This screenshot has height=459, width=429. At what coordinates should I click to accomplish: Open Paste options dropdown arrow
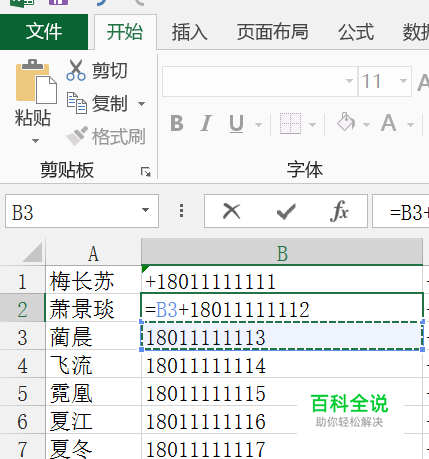click(35, 141)
